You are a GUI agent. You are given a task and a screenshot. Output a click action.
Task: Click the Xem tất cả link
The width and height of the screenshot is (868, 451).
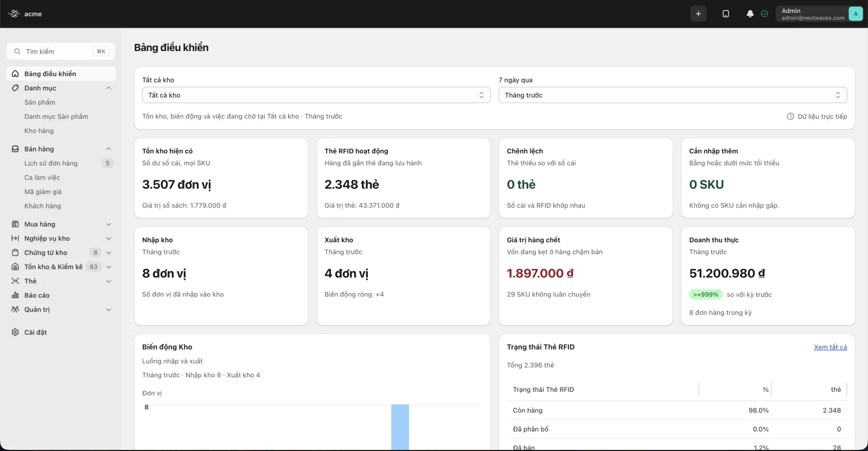pos(830,347)
